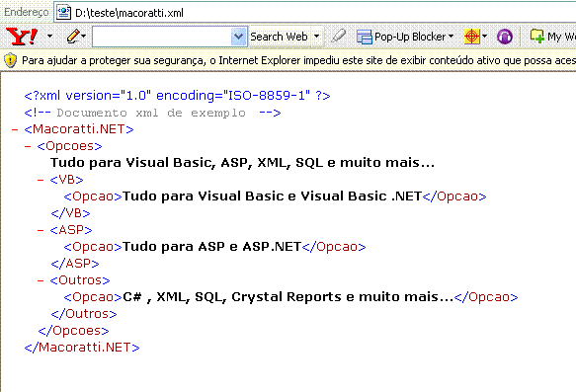Collapse the Macoratti.NET root node
Viewport: 576px width, 392px height.
point(15,129)
